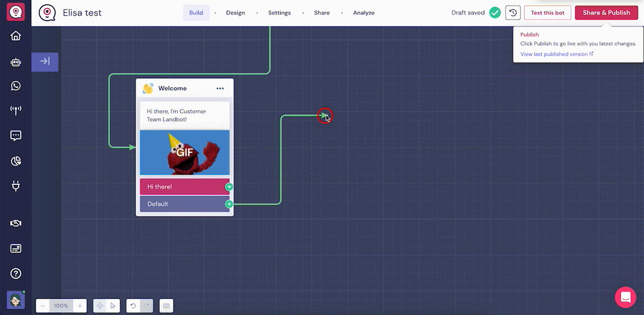Image resolution: width=644 pixels, height=315 pixels.
Task: Zoom in with the plus button
Action: click(79, 305)
